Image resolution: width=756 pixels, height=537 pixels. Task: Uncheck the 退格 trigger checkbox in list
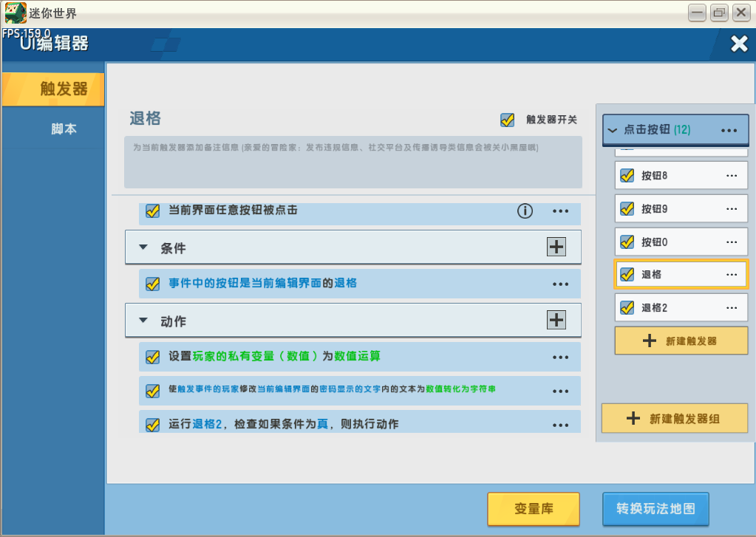coord(627,274)
